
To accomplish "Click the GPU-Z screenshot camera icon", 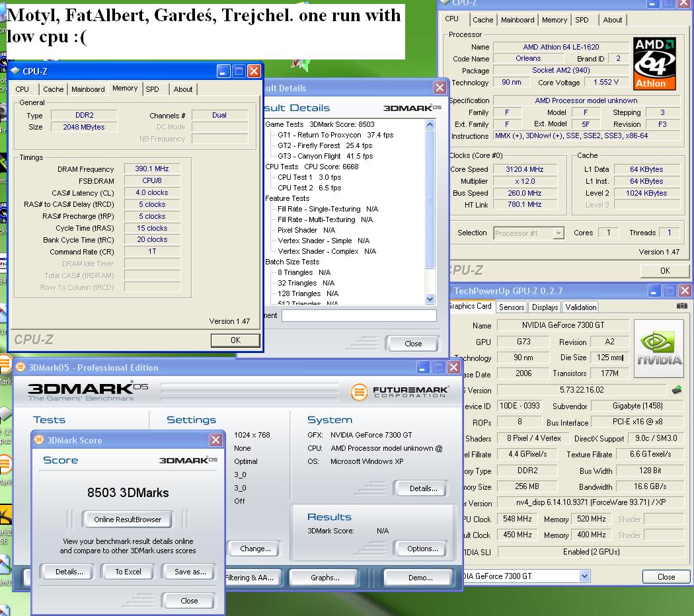I will coord(681,306).
